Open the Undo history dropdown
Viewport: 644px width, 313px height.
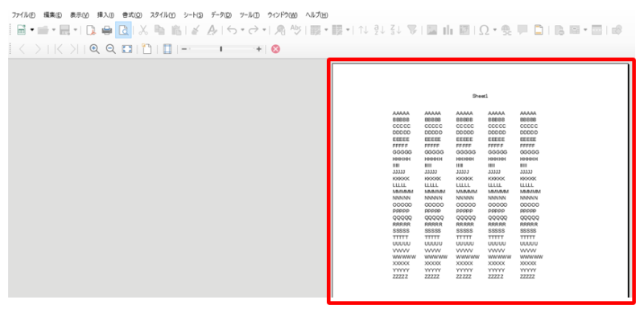242,30
